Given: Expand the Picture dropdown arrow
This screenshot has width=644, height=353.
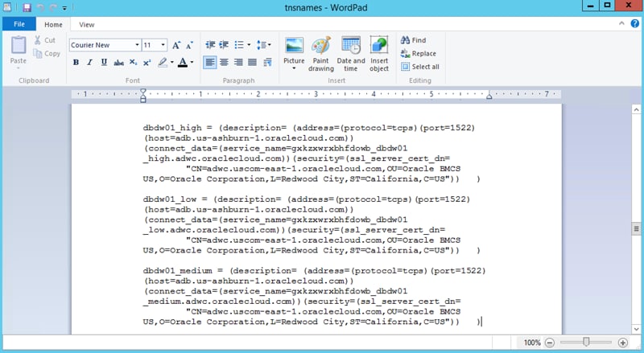Looking at the screenshot, I should click(x=294, y=68).
